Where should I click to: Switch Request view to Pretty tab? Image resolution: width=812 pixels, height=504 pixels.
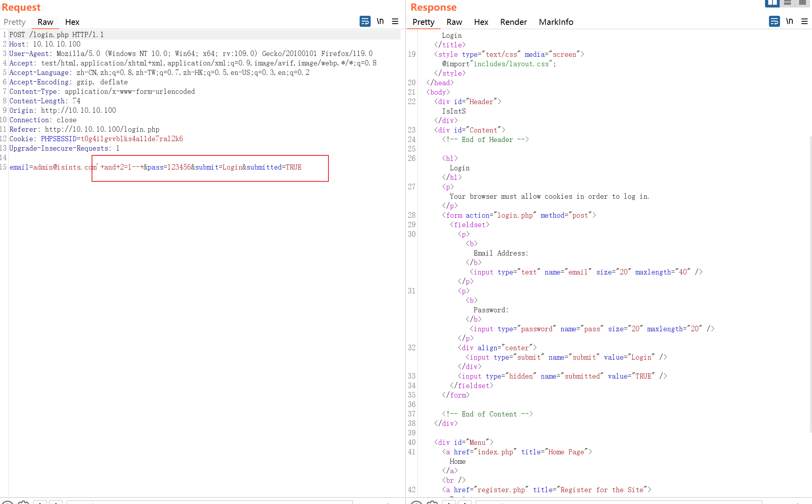click(15, 22)
